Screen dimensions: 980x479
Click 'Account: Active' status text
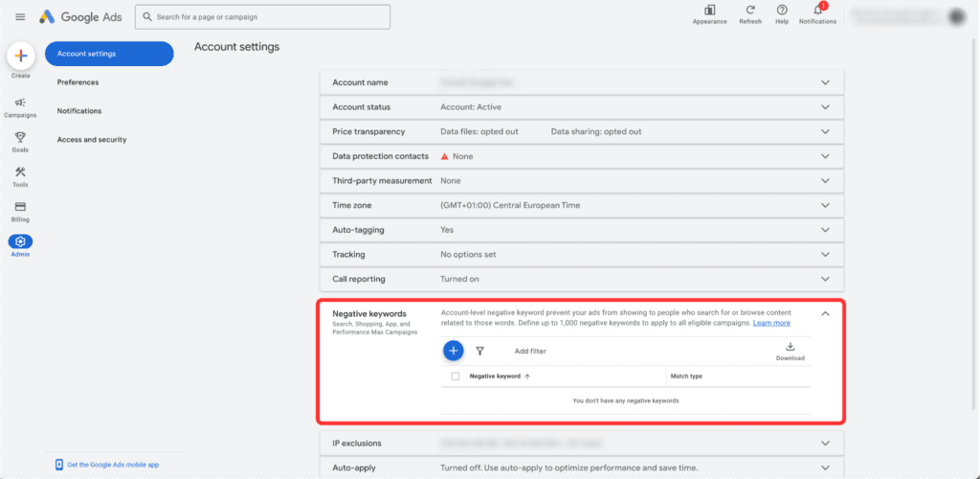pyautogui.click(x=471, y=107)
